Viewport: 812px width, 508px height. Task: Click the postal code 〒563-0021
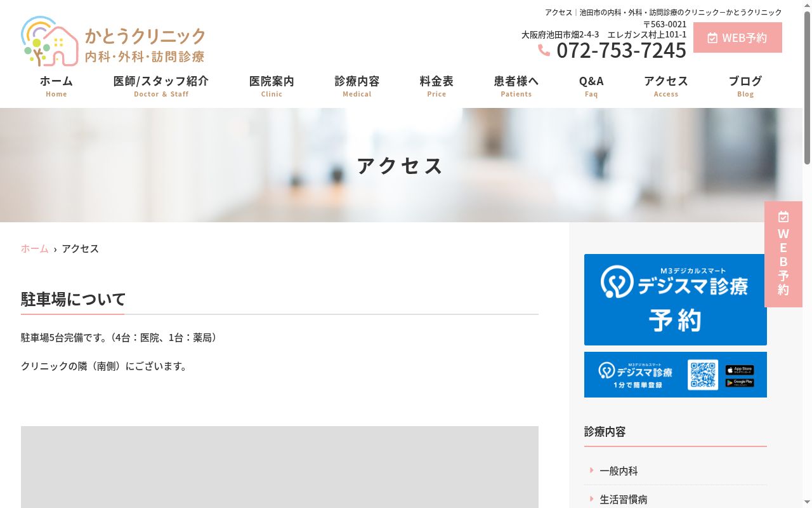[x=665, y=24]
